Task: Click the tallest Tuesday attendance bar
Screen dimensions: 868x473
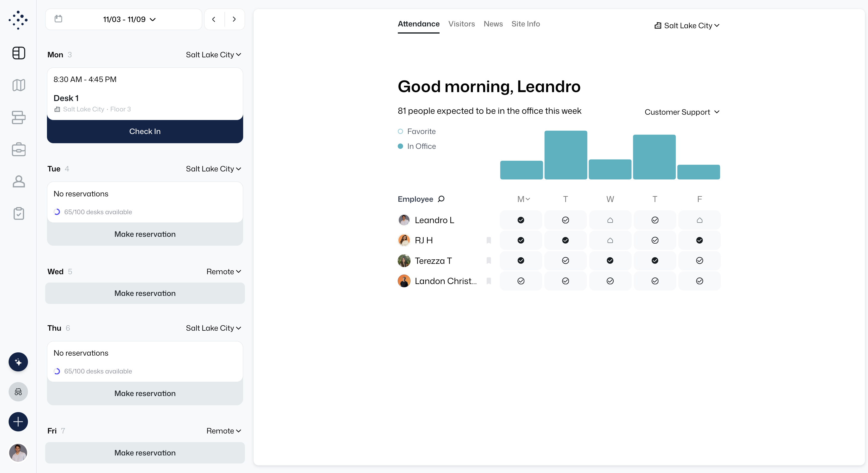Action: coord(565,155)
